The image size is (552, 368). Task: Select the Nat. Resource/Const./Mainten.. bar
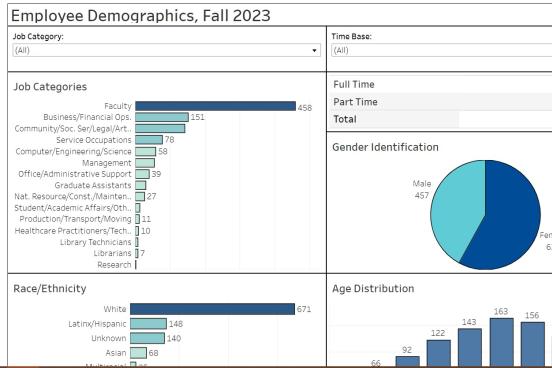point(140,197)
